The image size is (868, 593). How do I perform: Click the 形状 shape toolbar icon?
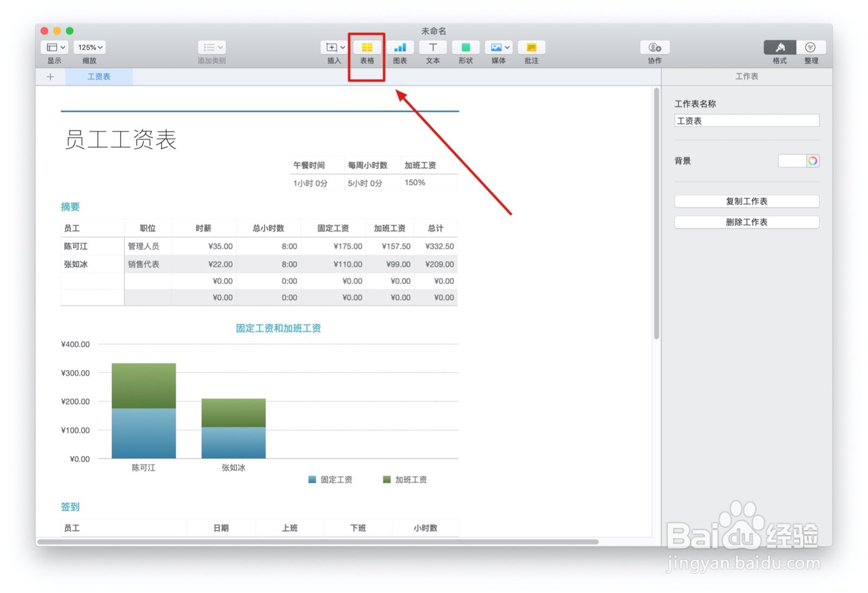[x=465, y=47]
